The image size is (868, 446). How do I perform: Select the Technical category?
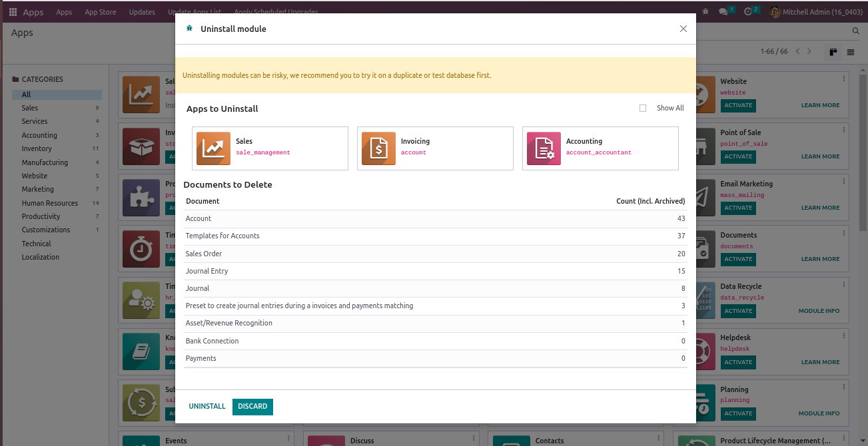click(57, 244)
